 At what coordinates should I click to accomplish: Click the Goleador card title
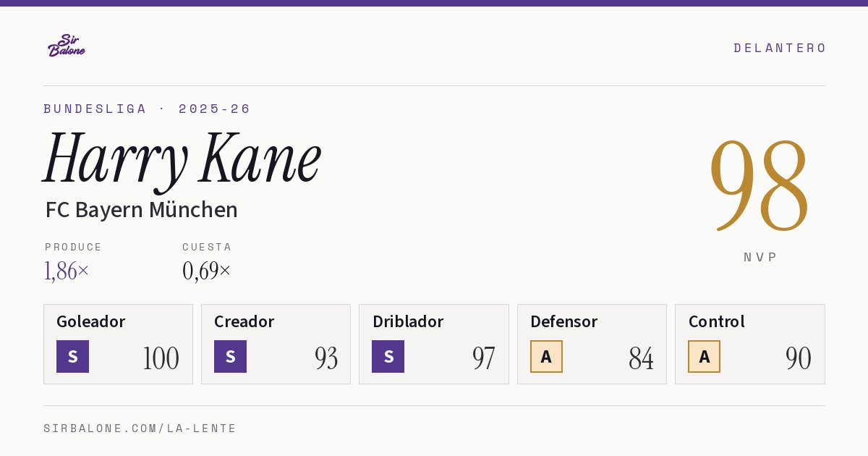91,321
